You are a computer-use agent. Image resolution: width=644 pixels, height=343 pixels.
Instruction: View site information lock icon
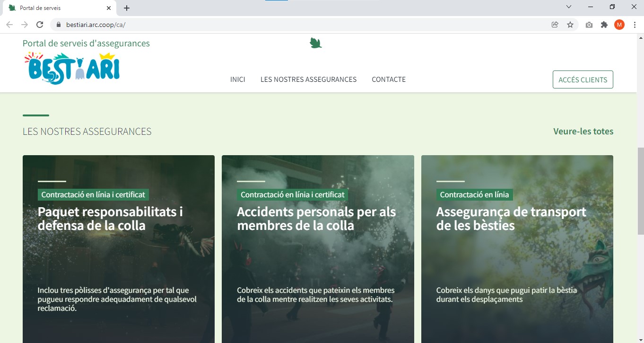coord(59,25)
